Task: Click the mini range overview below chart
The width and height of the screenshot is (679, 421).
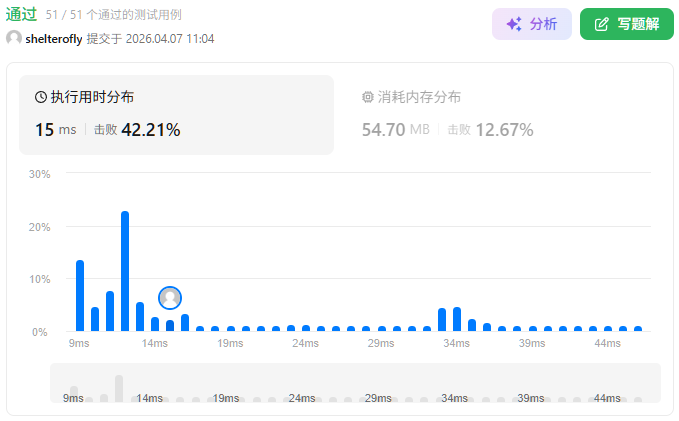Action: (355, 383)
